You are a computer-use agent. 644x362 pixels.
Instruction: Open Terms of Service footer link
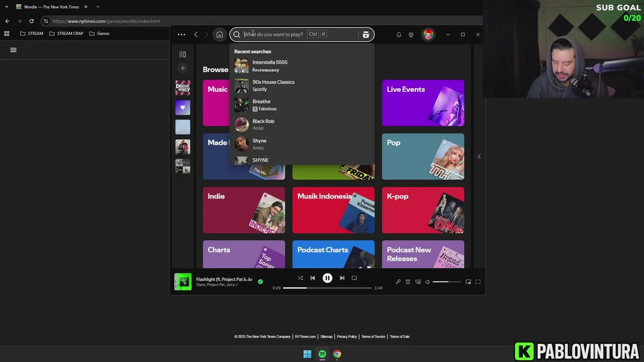(373, 337)
